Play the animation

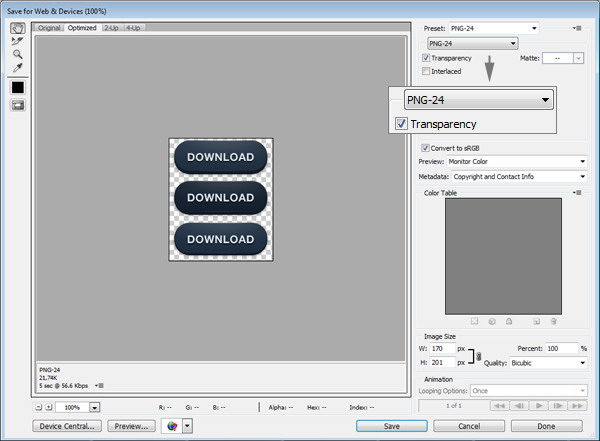pos(539,405)
